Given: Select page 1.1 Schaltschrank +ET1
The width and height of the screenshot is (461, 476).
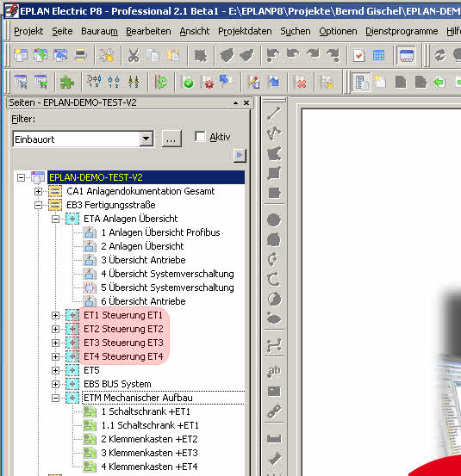Looking at the screenshot, I should coord(150,425).
